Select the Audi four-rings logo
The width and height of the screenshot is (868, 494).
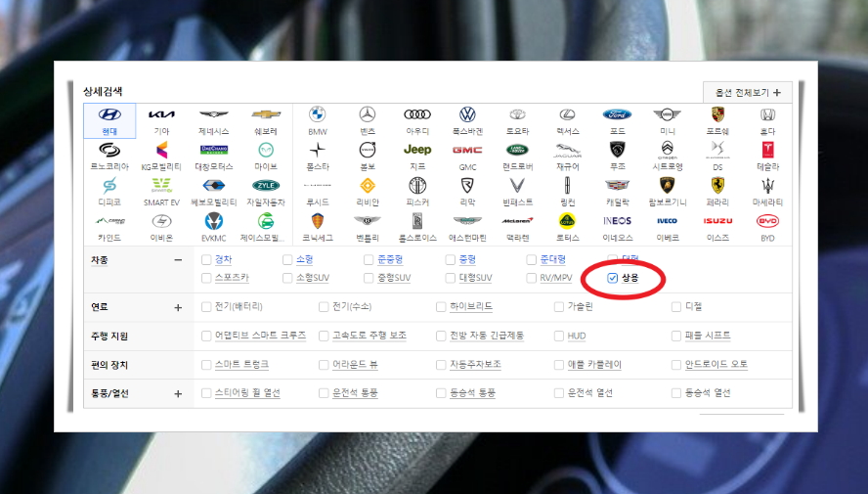417,114
